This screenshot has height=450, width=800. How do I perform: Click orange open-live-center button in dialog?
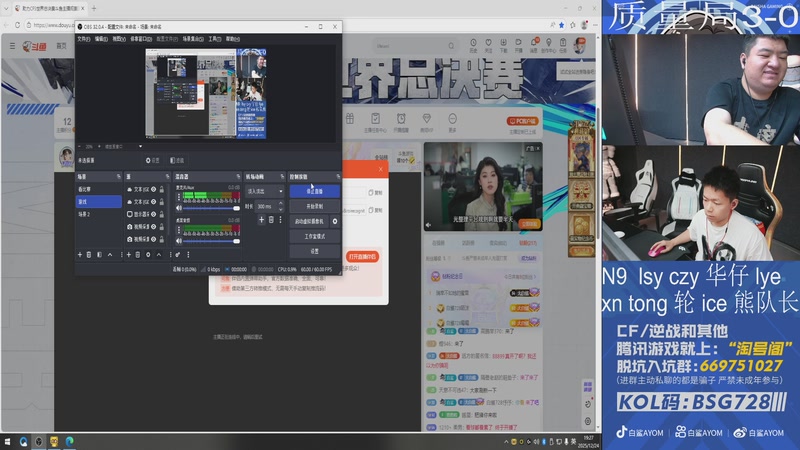coord(362,257)
